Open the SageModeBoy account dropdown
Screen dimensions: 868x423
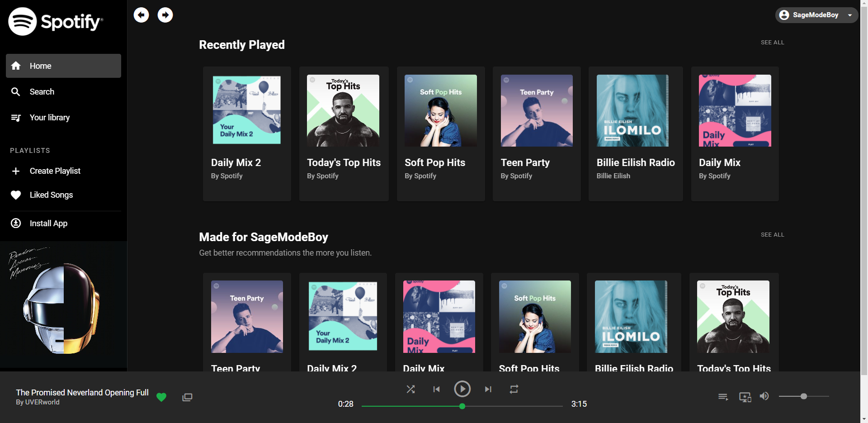click(816, 15)
